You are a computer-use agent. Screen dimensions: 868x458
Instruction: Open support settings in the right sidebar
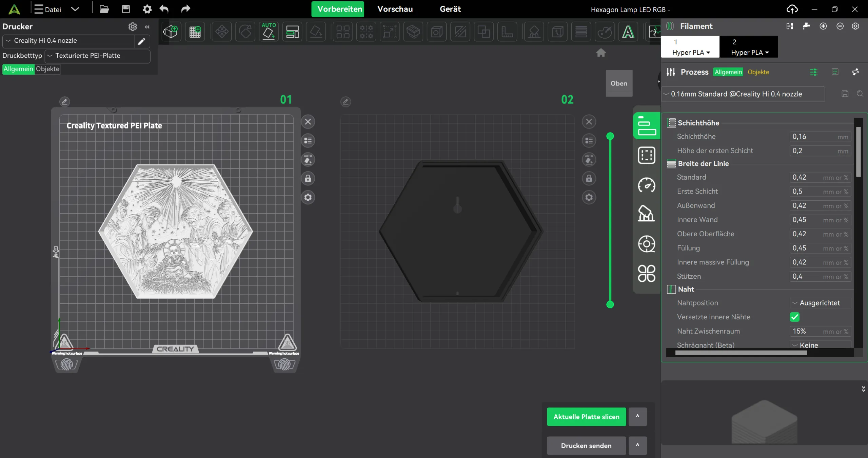[646, 214]
